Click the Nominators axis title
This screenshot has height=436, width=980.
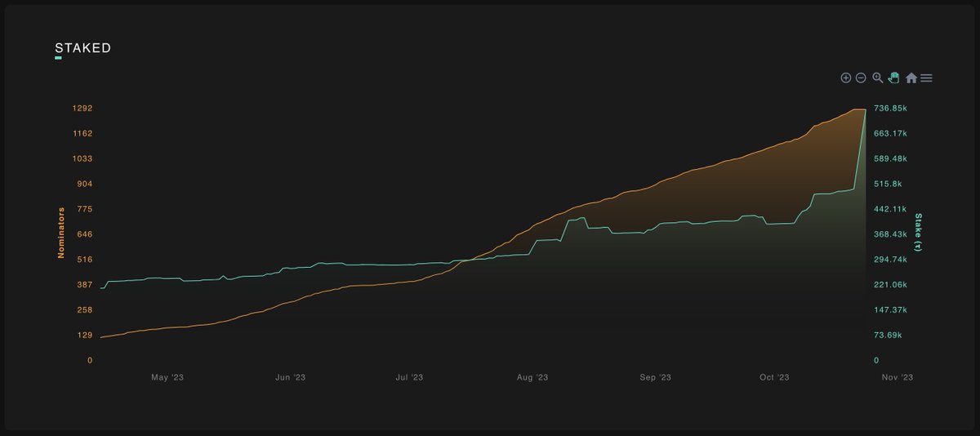(x=60, y=232)
